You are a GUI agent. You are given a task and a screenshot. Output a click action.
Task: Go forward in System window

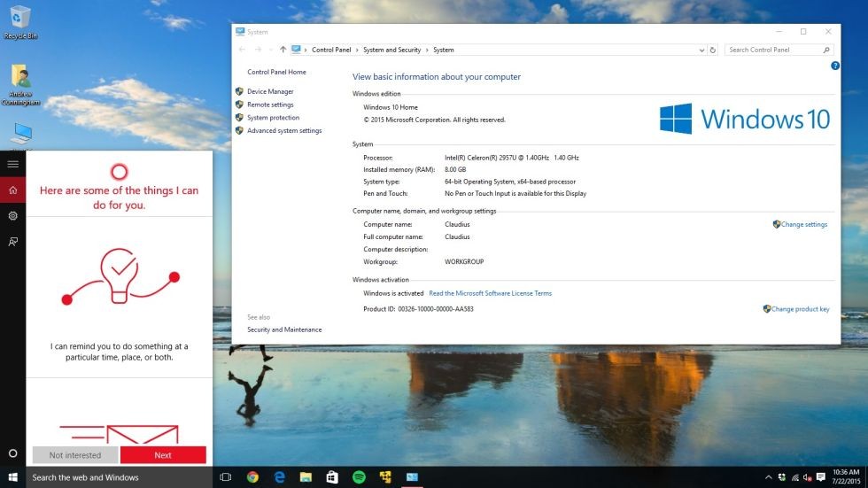tap(258, 50)
